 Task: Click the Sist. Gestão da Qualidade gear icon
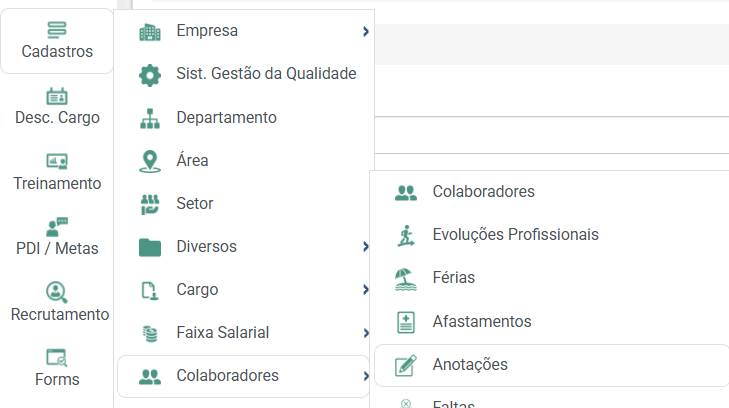(150, 75)
